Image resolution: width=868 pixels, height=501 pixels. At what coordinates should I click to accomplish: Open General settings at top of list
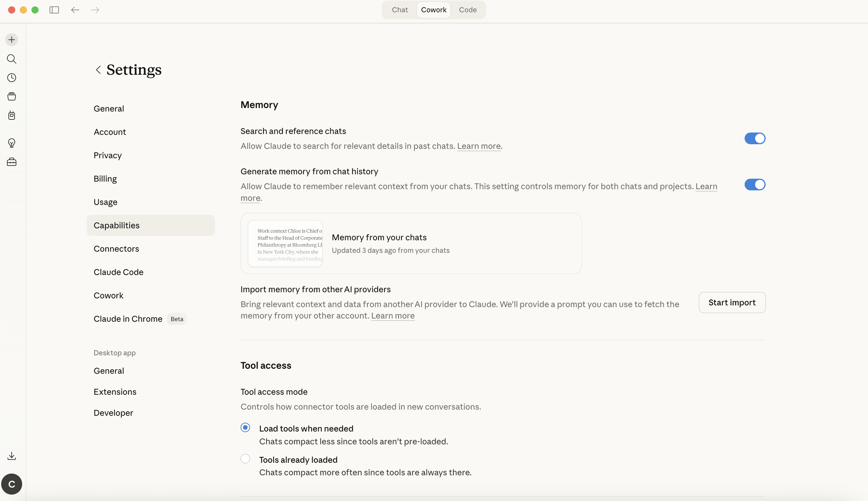tap(151, 109)
